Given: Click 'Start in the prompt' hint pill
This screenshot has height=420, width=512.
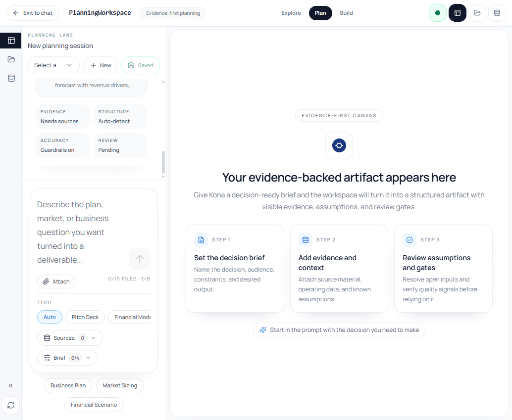Looking at the screenshot, I should pos(339,330).
